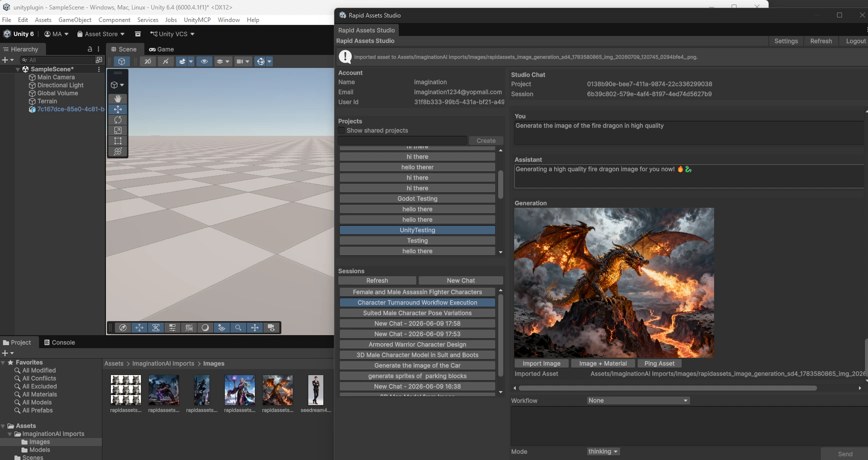868x460 pixels.
Task: Open Gizmos dropdown arrow
Action: pos(269,61)
